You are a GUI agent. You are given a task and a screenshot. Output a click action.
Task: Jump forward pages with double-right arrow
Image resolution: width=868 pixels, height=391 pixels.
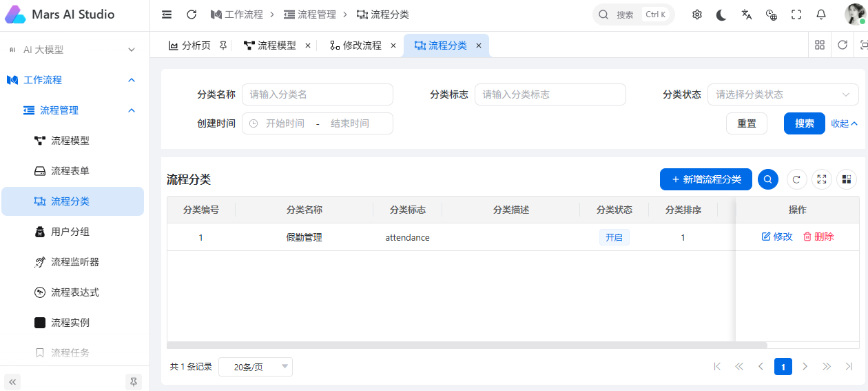pyautogui.click(x=827, y=367)
